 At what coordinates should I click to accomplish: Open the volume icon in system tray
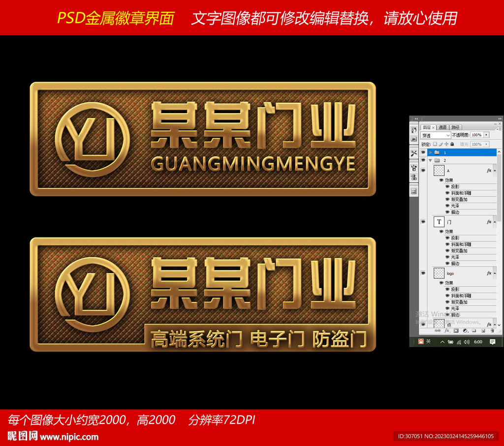(467, 342)
